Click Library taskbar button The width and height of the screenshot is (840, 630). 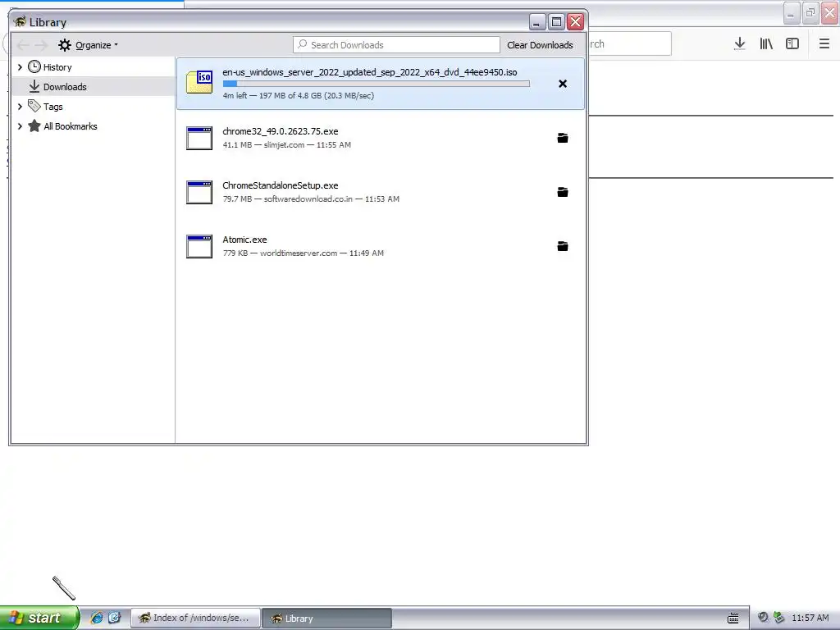326,619
